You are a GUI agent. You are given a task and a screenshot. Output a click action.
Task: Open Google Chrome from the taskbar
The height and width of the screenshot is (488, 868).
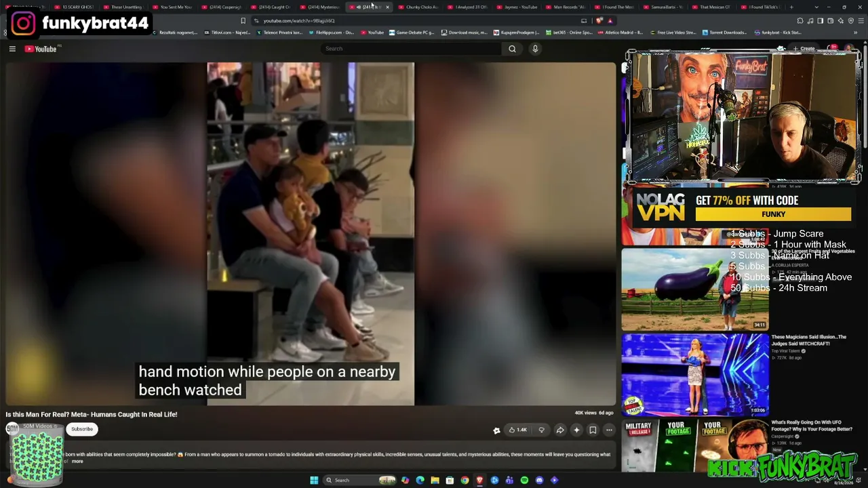[465, 481]
